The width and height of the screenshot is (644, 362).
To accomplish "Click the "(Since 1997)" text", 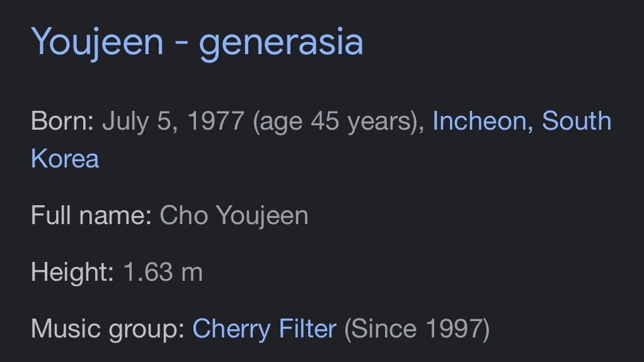I will 417,329.
